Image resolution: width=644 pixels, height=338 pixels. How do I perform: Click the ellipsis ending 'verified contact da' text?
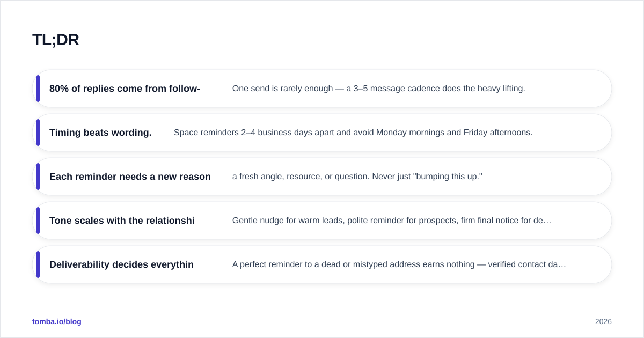(562, 265)
